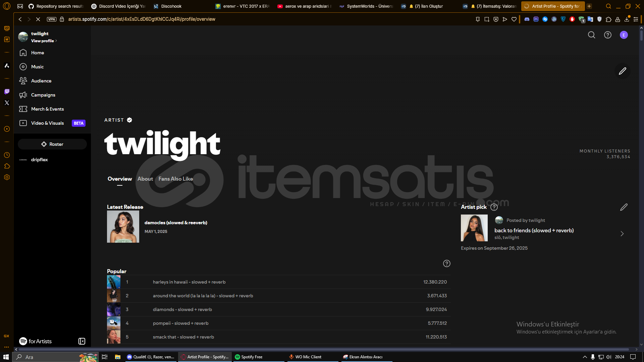Click the Roster button
Image resolution: width=644 pixels, height=362 pixels.
pyautogui.click(x=52, y=144)
